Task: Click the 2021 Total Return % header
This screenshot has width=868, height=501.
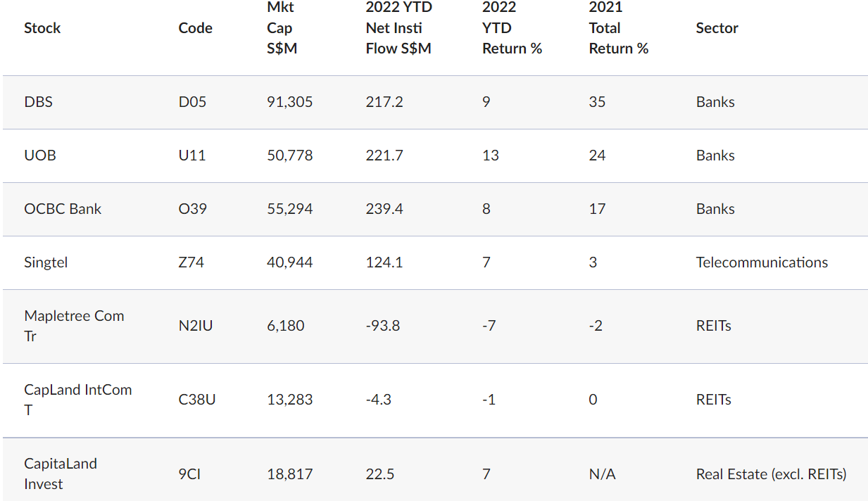Action: point(618,28)
